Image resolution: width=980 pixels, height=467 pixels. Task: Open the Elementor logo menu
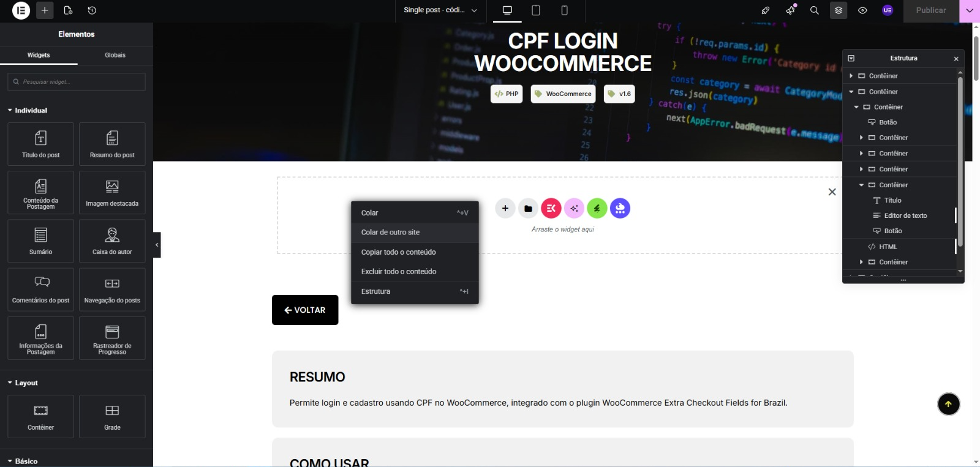[x=21, y=10]
